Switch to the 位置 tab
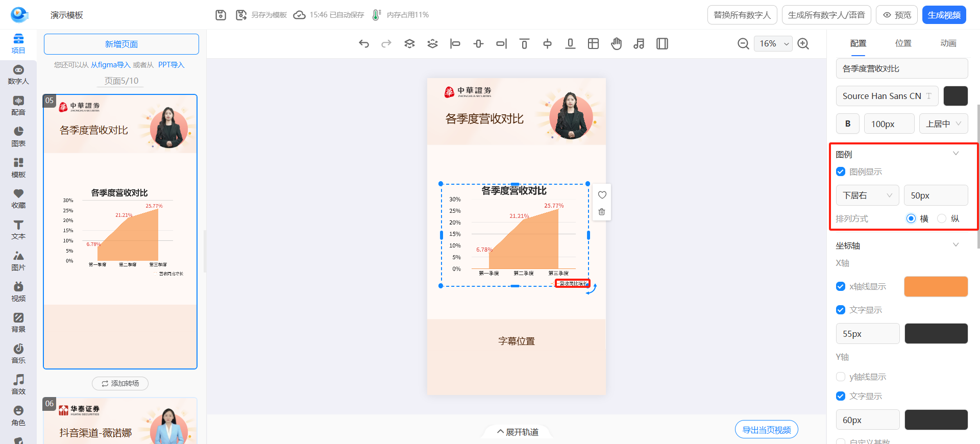This screenshot has width=980, height=444. click(903, 43)
